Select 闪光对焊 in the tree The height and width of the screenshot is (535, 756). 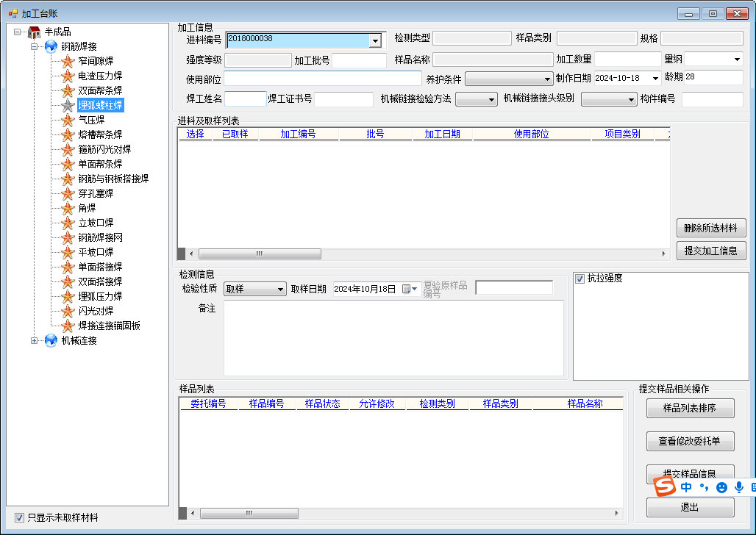click(95, 311)
